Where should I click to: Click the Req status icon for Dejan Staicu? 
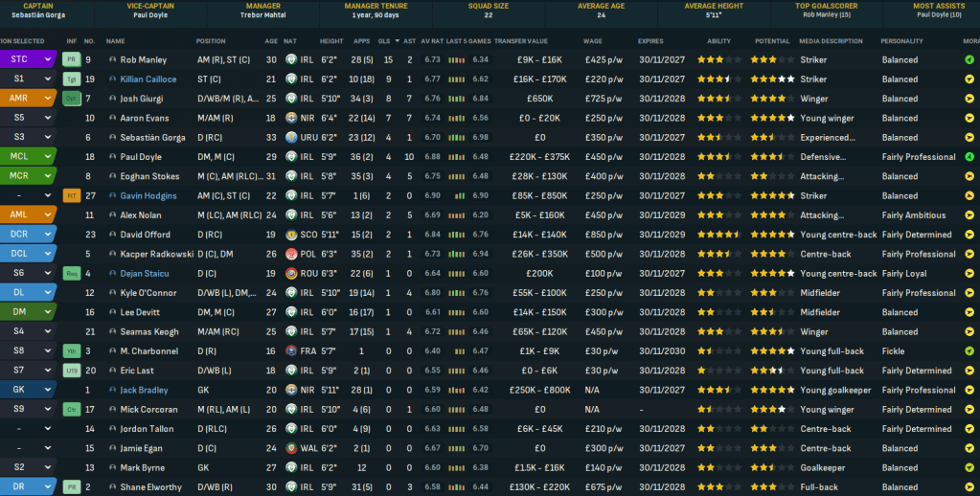coord(71,273)
